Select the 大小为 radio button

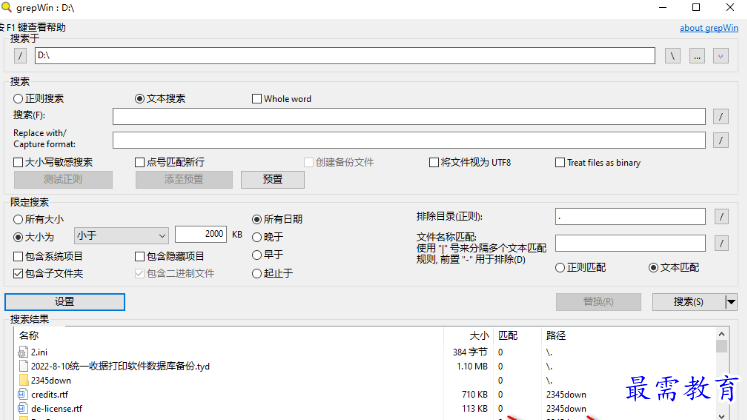pyautogui.click(x=18, y=237)
